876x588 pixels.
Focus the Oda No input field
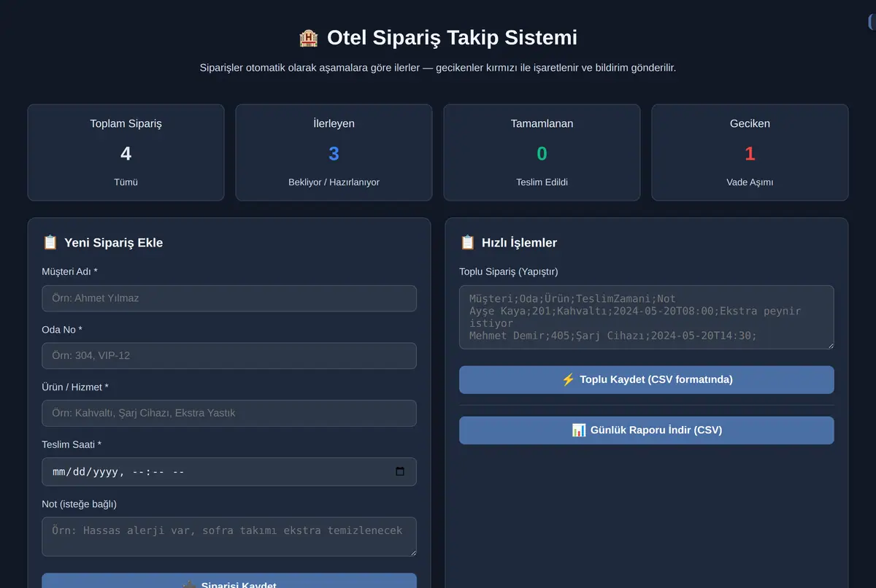click(x=229, y=356)
